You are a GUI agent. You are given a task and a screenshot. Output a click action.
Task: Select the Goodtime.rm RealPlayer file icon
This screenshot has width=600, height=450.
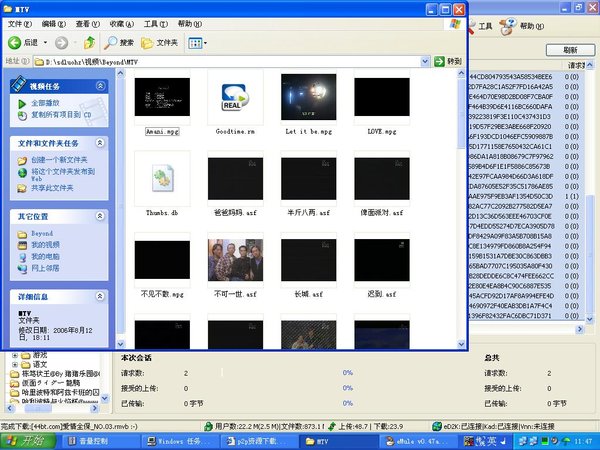tap(235, 97)
